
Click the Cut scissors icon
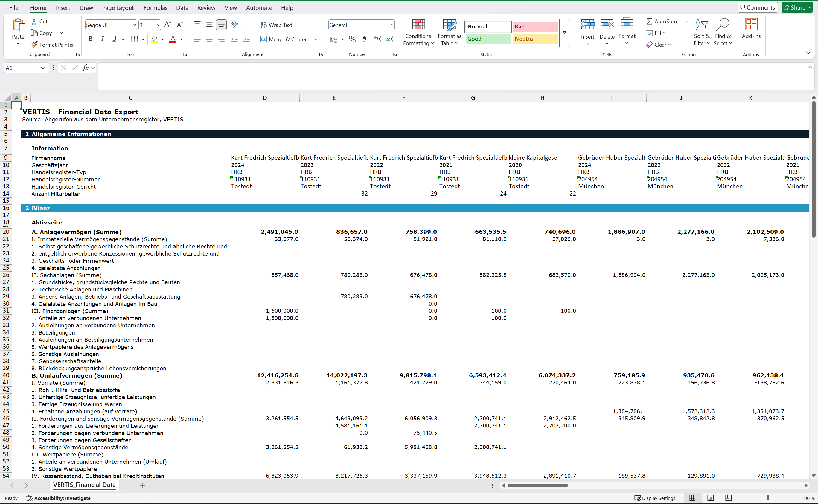[34, 21]
